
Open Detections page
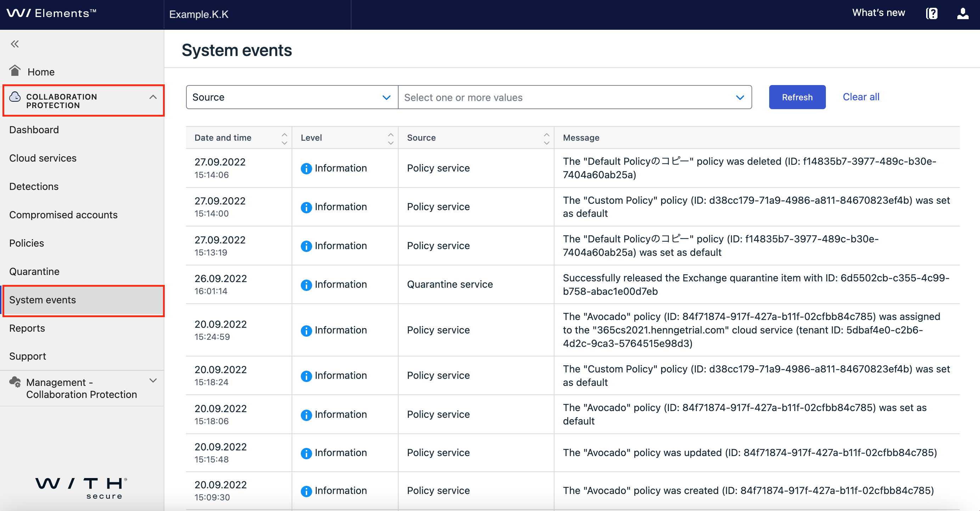(x=34, y=186)
